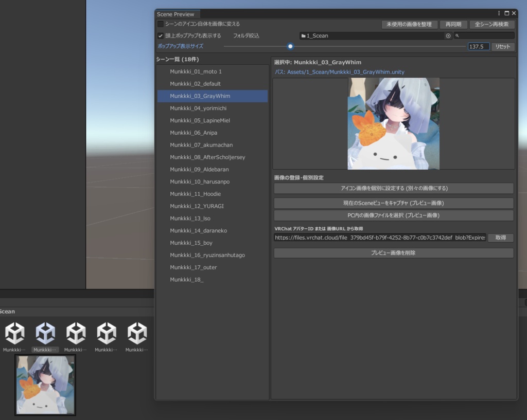Click 現在のSceneビューをキャプチャ button
This screenshot has width=527, height=420.
[x=394, y=203]
